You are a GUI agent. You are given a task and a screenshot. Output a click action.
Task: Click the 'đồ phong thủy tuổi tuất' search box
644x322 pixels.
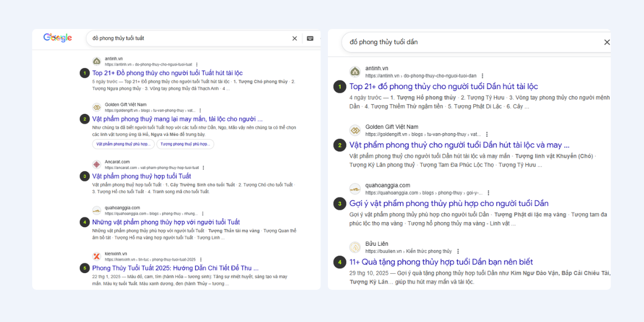tap(188, 38)
